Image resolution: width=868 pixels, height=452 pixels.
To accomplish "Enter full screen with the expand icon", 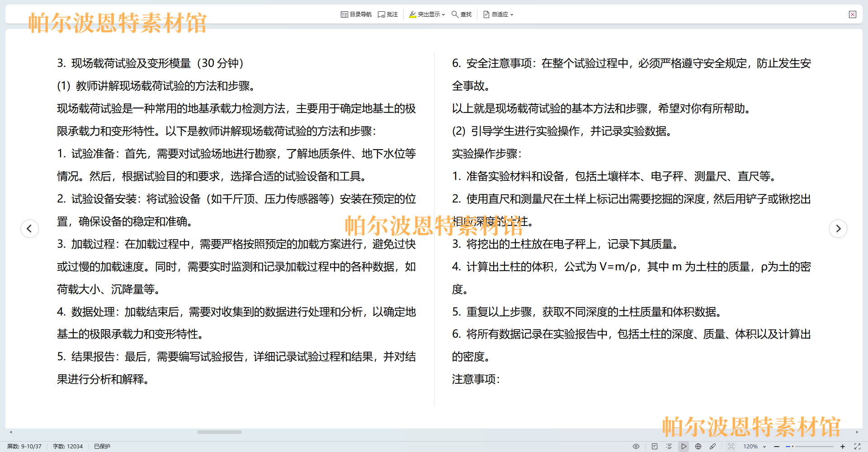I will click(857, 446).
